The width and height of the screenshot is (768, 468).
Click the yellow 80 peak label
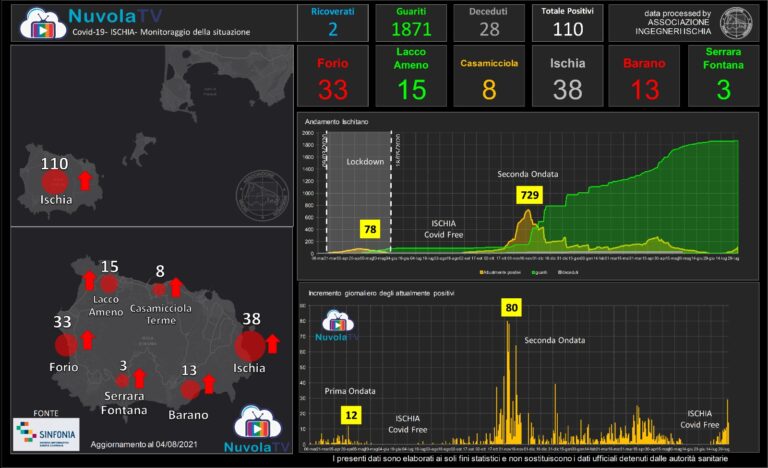[x=511, y=308]
